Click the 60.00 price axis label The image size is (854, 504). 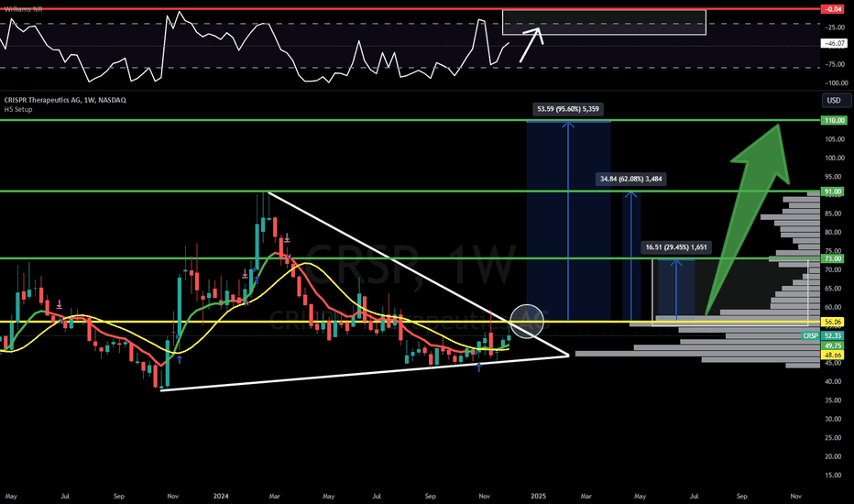point(835,307)
